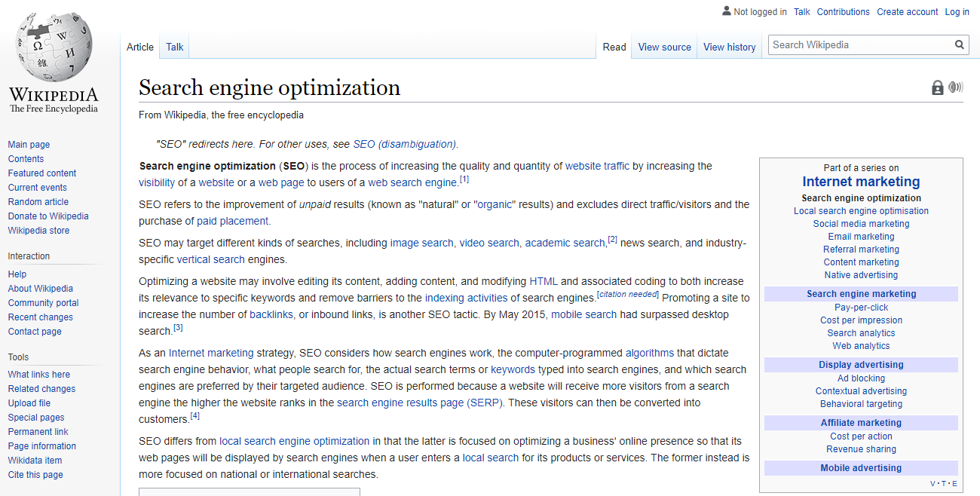
Task: Click the Internet marketing series heading
Action: [x=861, y=181]
